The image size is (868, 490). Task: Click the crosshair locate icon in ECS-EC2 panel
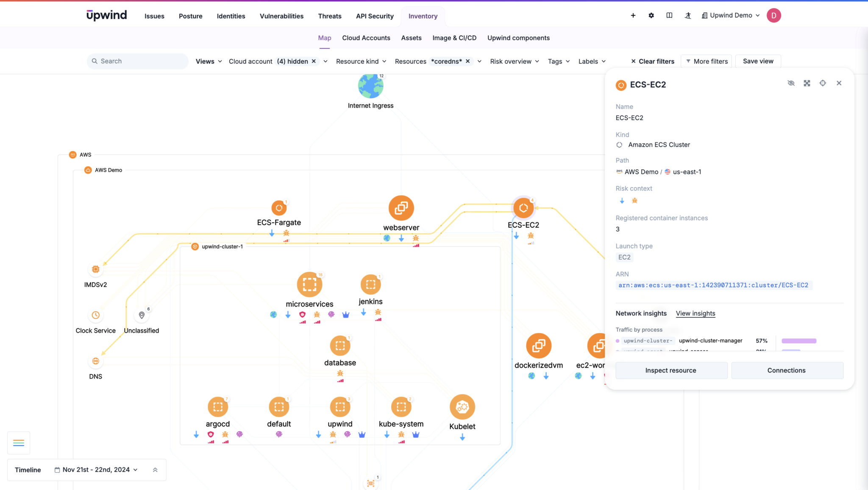pos(823,83)
